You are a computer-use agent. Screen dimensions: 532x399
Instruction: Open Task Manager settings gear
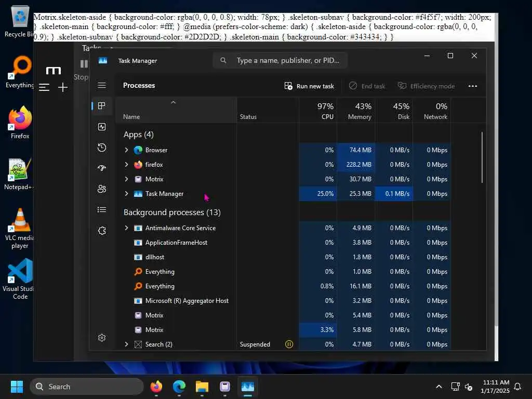pyautogui.click(x=102, y=338)
